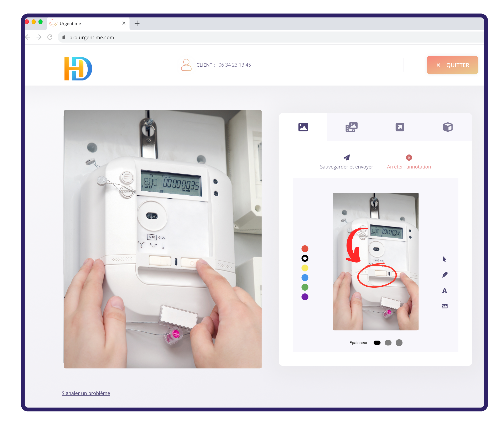Switch to the single photo tab
The height and width of the screenshot is (426, 504).
(303, 127)
